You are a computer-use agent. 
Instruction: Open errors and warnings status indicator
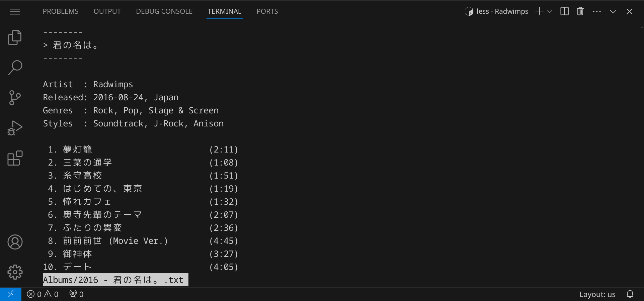coord(43,294)
